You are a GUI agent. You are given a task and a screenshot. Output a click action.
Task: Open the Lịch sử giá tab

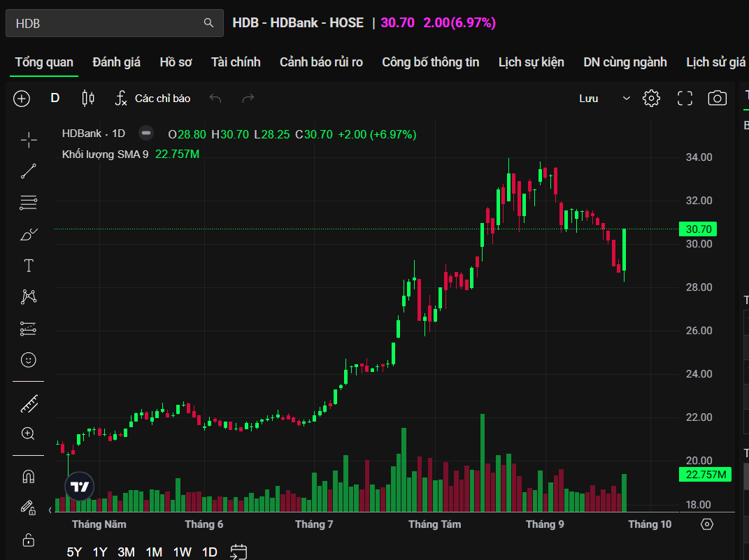(x=715, y=62)
